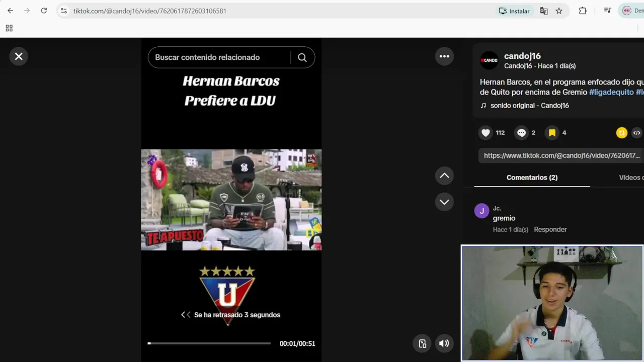Image resolution: width=644 pixels, height=362 pixels.
Task: Open the three-dot more options menu
Action: tap(444, 56)
